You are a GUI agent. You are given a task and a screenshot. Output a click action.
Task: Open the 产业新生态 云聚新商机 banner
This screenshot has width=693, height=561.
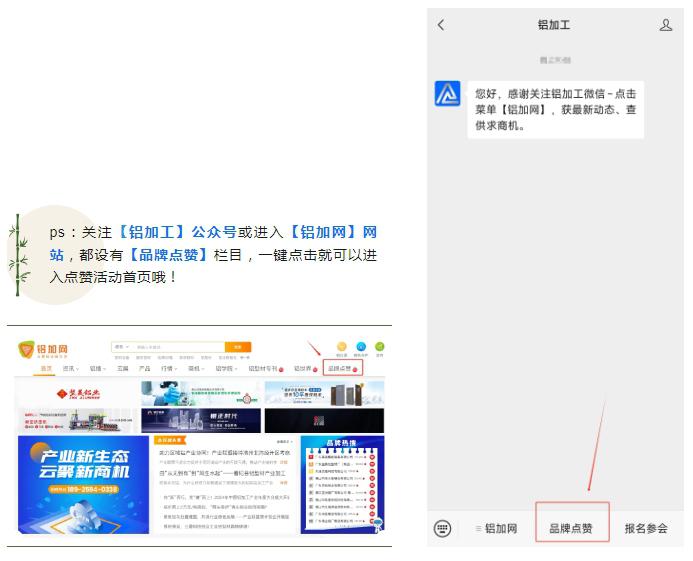pyautogui.click(x=84, y=485)
